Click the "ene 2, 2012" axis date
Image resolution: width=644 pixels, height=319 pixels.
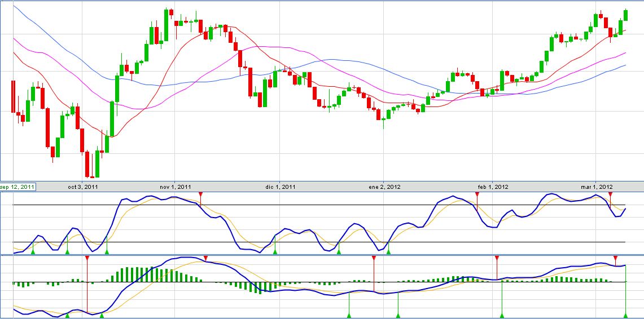click(384, 187)
